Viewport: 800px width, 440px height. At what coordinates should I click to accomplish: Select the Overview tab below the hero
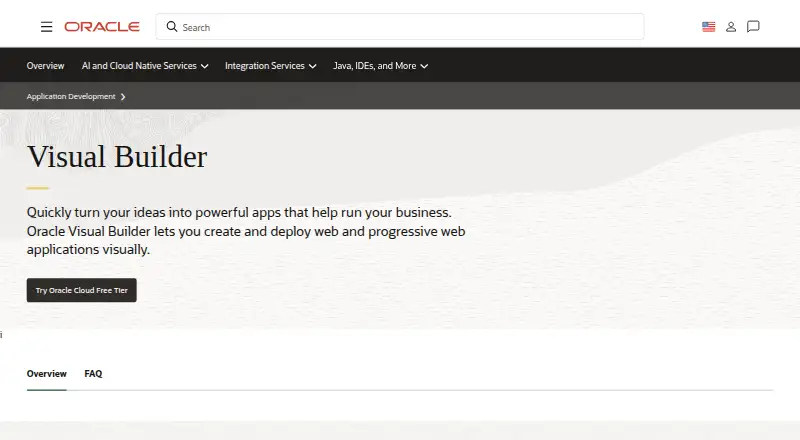(x=46, y=374)
